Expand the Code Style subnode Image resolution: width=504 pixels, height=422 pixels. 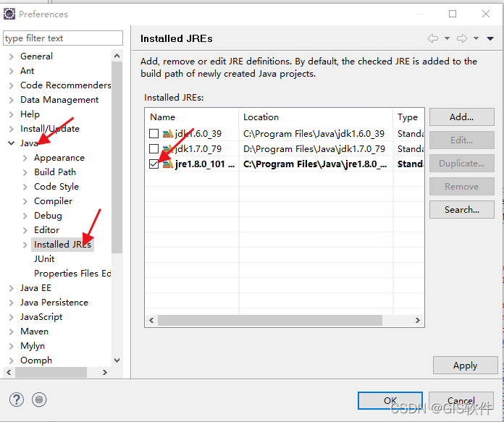click(x=25, y=187)
